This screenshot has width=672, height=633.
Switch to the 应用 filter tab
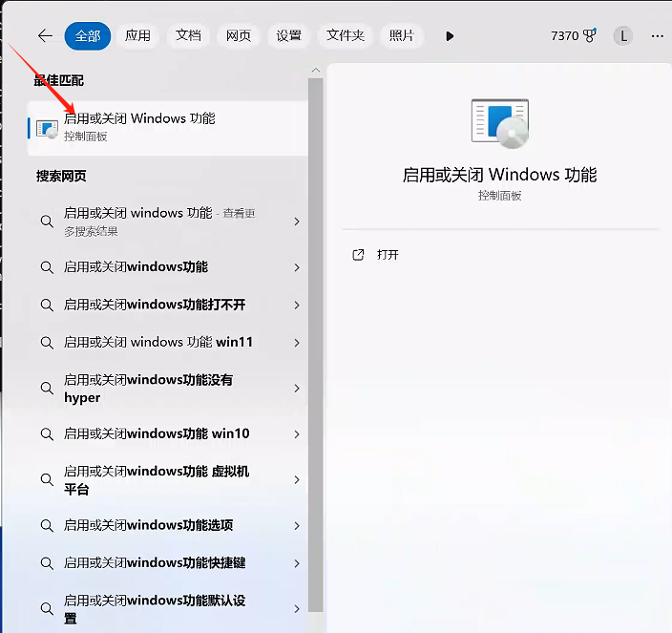pyautogui.click(x=138, y=35)
